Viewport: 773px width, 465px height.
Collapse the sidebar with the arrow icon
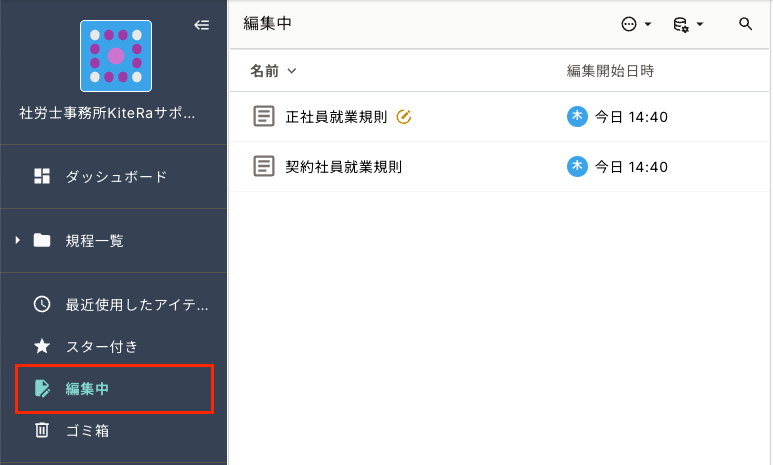(201, 26)
